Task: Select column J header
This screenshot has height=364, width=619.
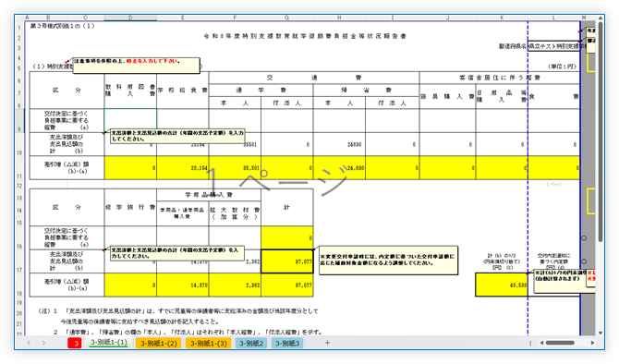Action: (448, 18)
